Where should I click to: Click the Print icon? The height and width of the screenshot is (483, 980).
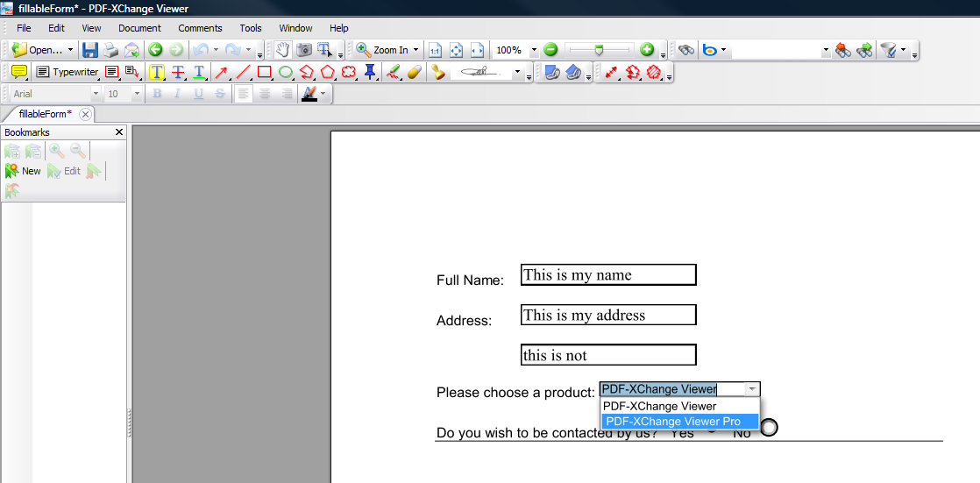pyautogui.click(x=110, y=50)
